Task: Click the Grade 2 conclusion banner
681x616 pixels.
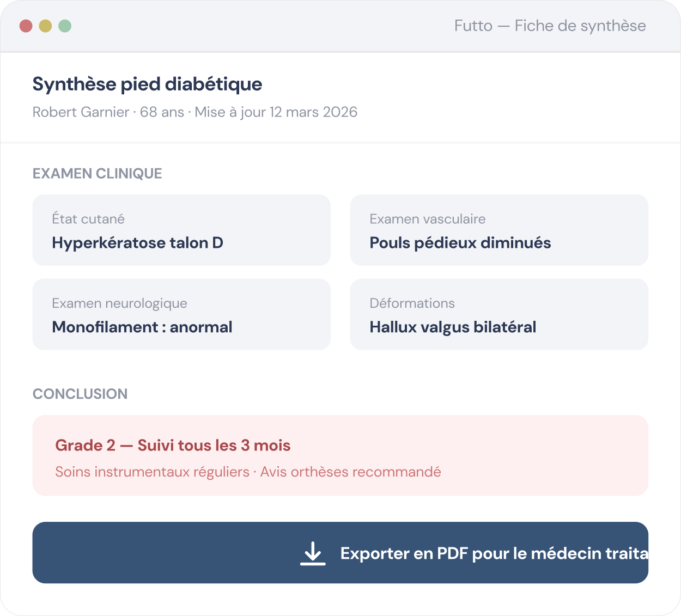Action: pos(340,455)
